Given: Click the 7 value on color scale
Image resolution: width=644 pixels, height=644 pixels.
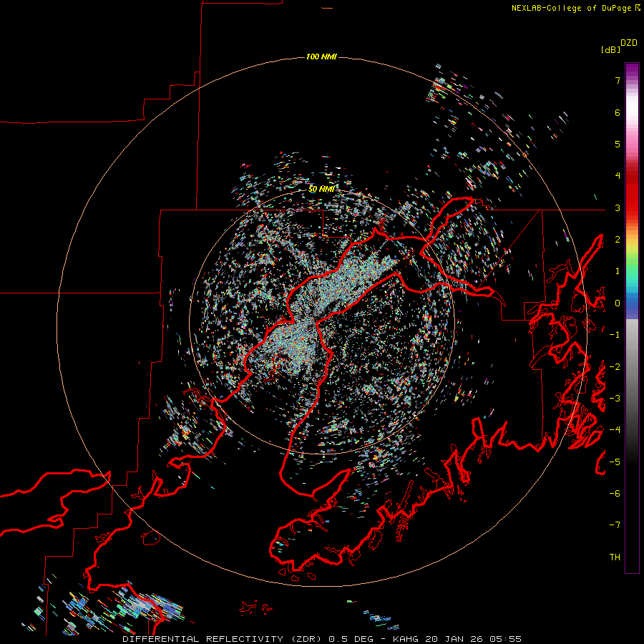Looking at the screenshot, I should (618, 80).
